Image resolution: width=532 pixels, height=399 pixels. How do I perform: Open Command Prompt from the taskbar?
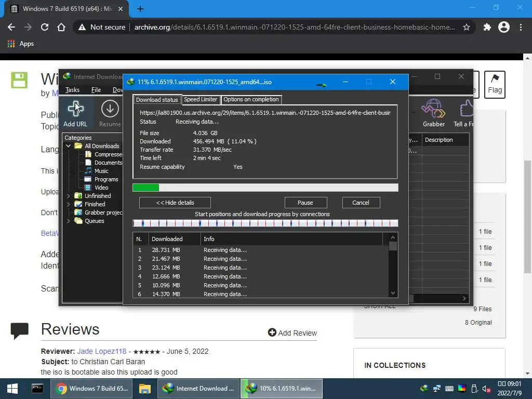(37, 389)
